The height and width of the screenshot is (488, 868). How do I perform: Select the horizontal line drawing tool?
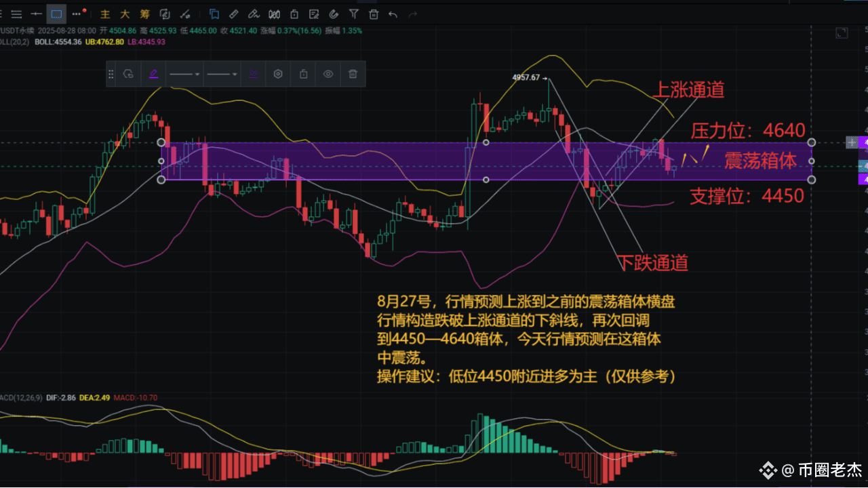coord(37,14)
